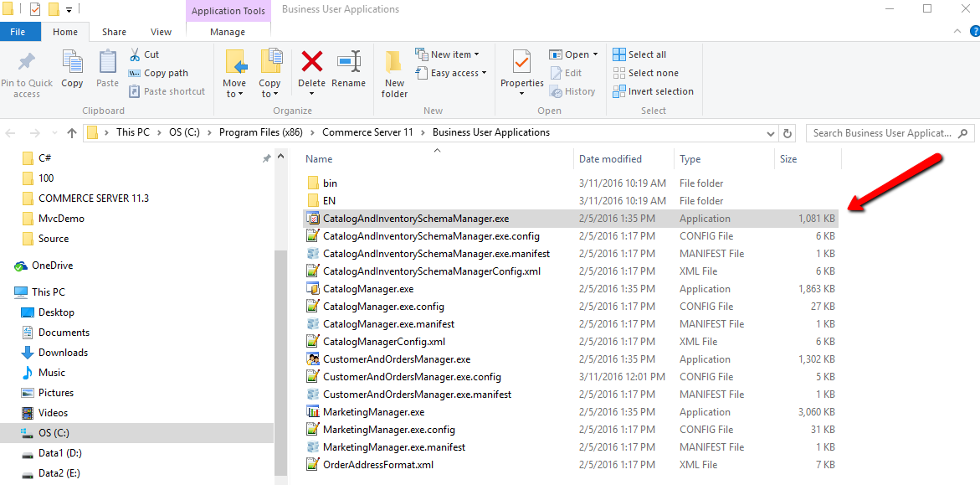
Task: Click the Refresh address bar button
Action: pyautogui.click(x=788, y=132)
